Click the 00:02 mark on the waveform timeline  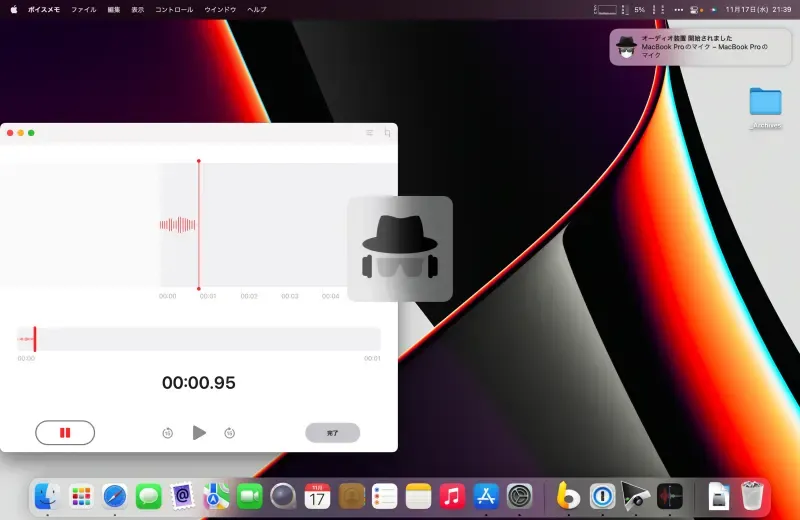click(249, 296)
